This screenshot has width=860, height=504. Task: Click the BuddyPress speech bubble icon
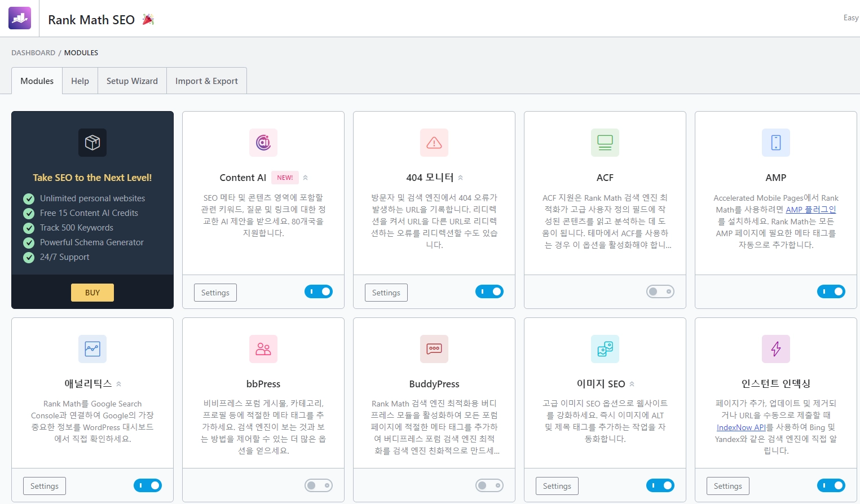click(434, 349)
